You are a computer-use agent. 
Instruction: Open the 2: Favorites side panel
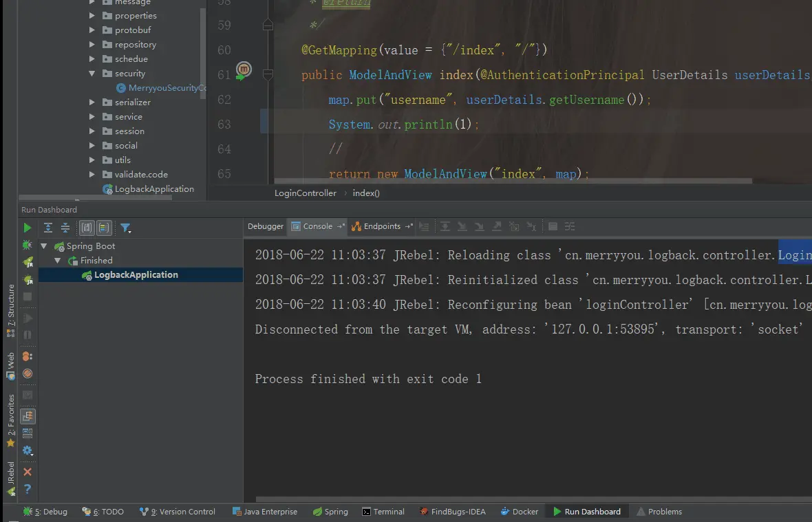pos(10,420)
